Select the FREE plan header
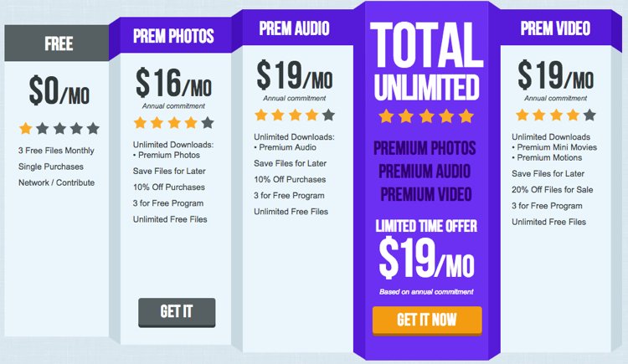628x364 pixels. point(57,44)
